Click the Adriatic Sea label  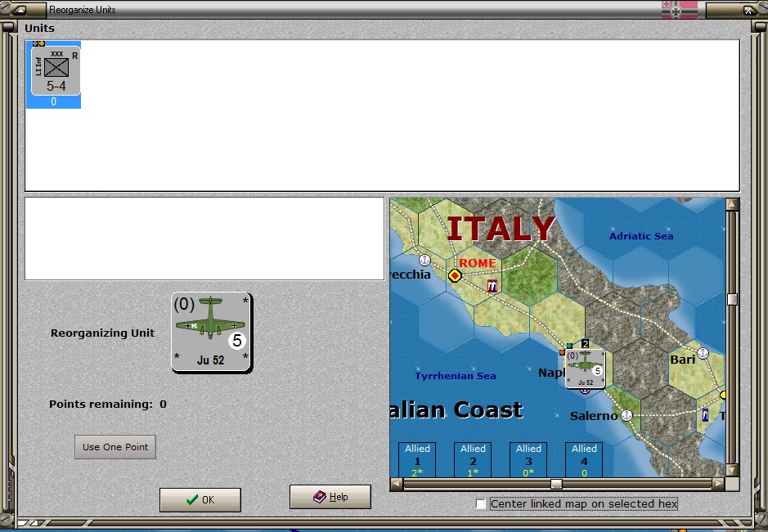[641, 236]
